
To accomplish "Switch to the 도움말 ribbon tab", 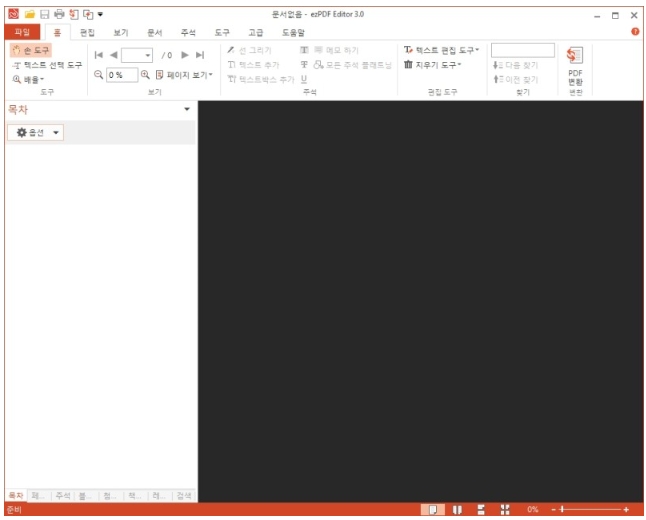I will (x=293, y=33).
